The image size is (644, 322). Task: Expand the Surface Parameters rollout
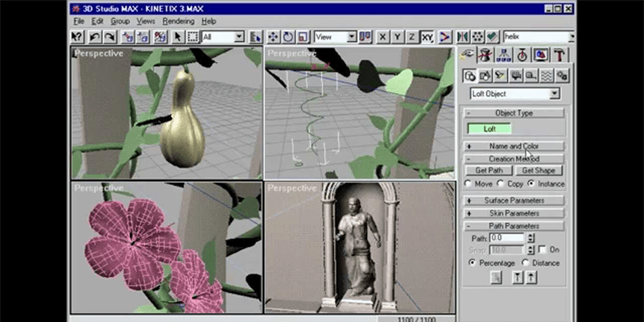click(x=514, y=200)
